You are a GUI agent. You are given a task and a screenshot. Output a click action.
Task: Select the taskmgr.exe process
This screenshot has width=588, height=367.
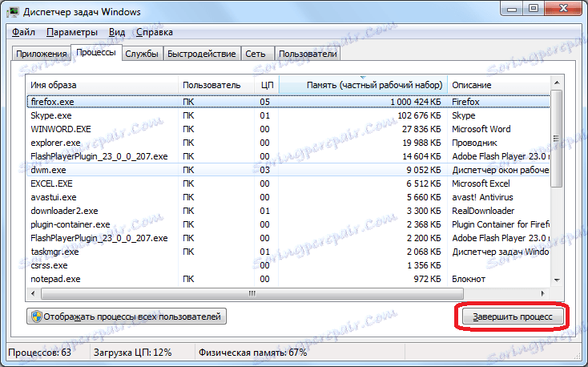(288, 252)
